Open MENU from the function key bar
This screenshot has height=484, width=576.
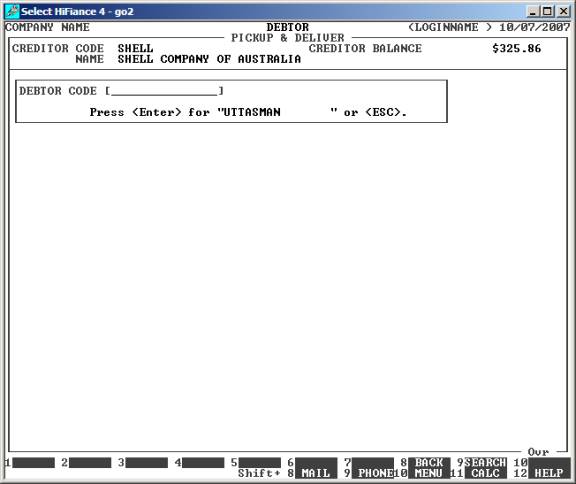point(429,473)
